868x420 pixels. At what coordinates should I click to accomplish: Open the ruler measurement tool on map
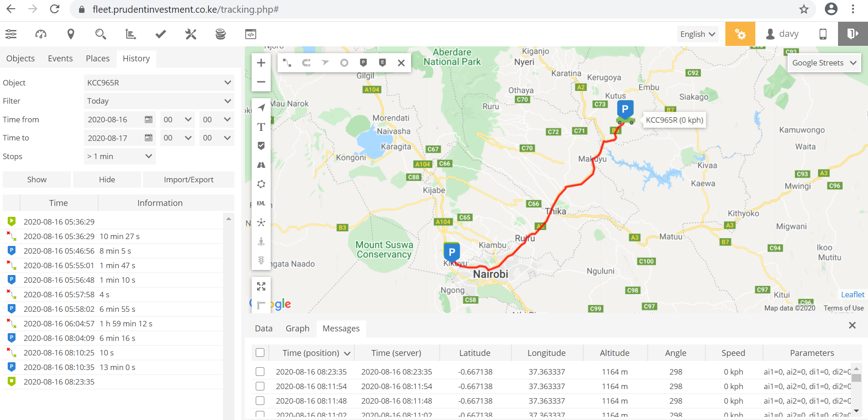[x=261, y=305]
